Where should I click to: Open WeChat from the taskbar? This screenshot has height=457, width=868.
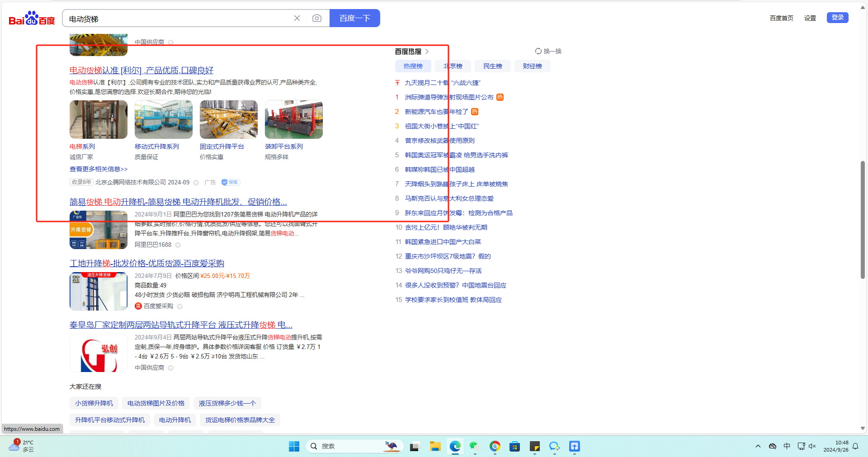click(x=474, y=447)
